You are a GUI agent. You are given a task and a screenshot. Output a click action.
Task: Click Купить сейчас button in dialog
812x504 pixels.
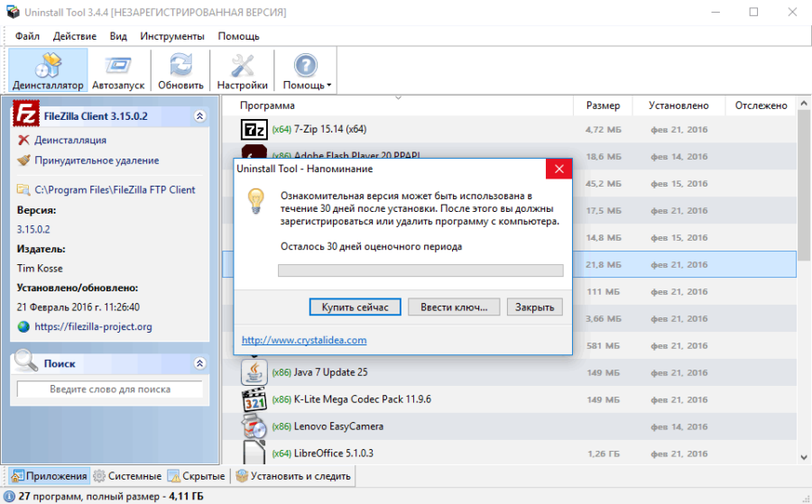(x=355, y=307)
